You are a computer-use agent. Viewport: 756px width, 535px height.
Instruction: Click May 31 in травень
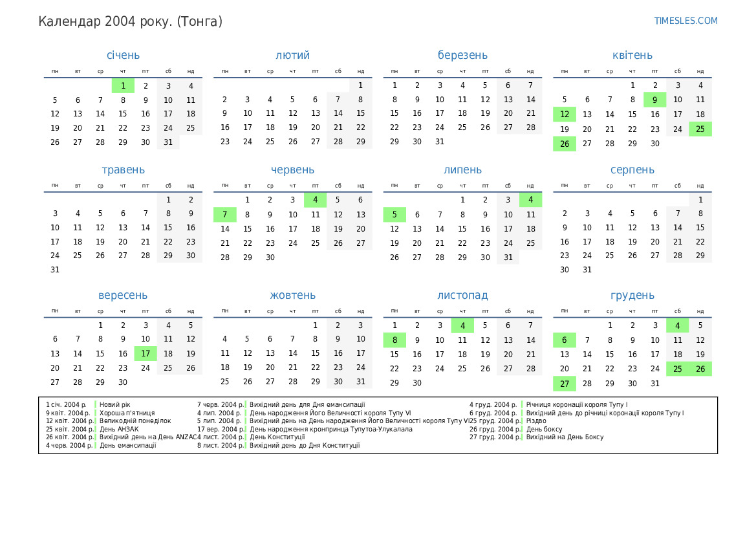tap(55, 270)
